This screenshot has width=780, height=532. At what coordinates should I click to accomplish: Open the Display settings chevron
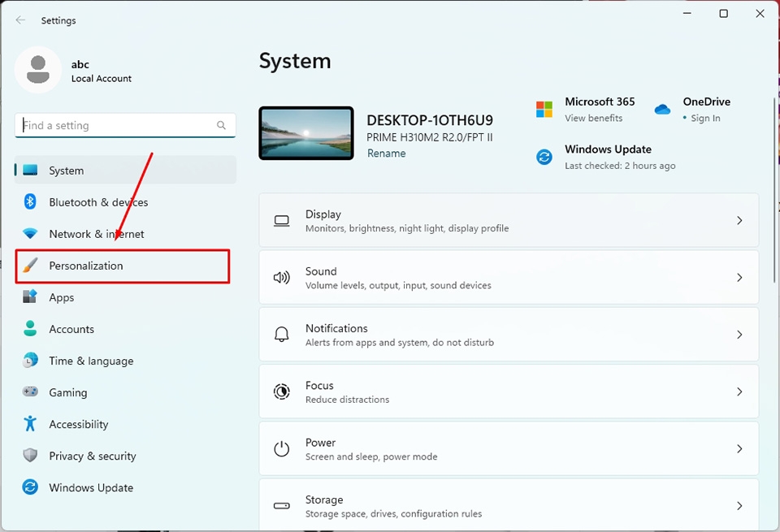pyautogui.click(x=739, y=220)
